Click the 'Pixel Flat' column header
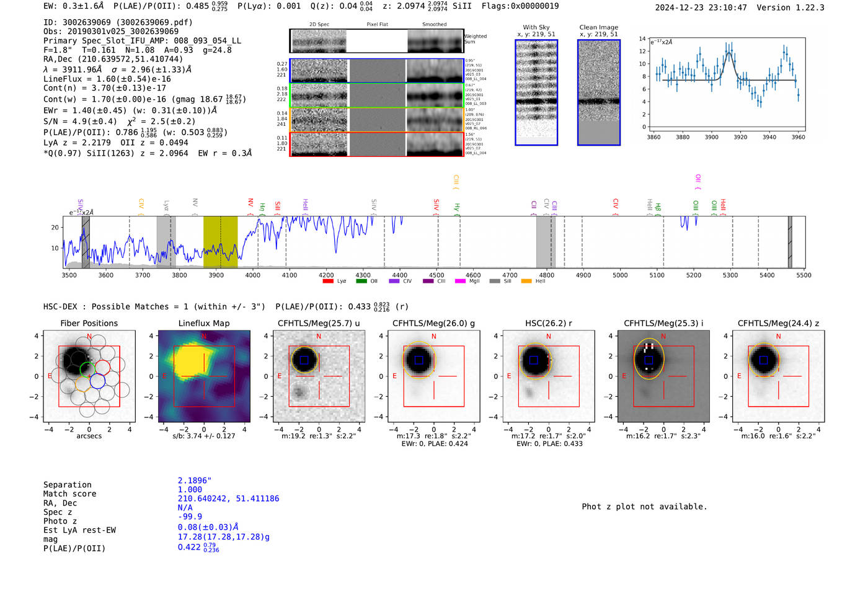The image size is (868, 591). coord(377,25)
